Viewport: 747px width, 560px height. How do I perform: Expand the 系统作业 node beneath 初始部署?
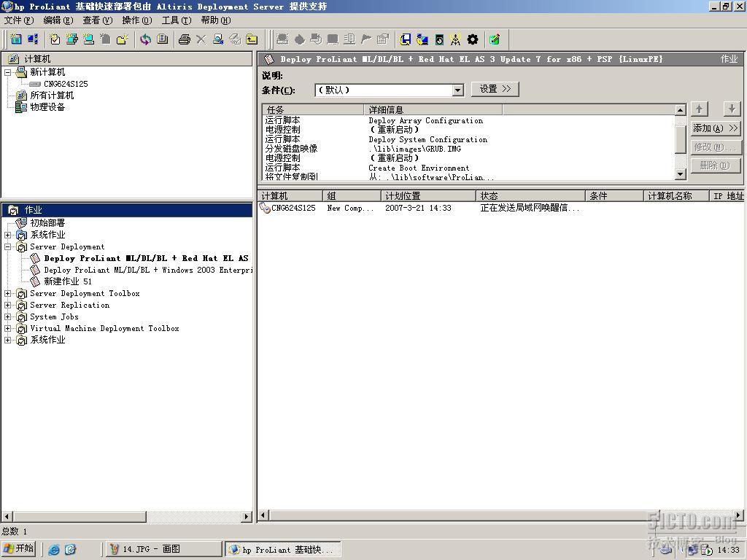coord(7,235)
